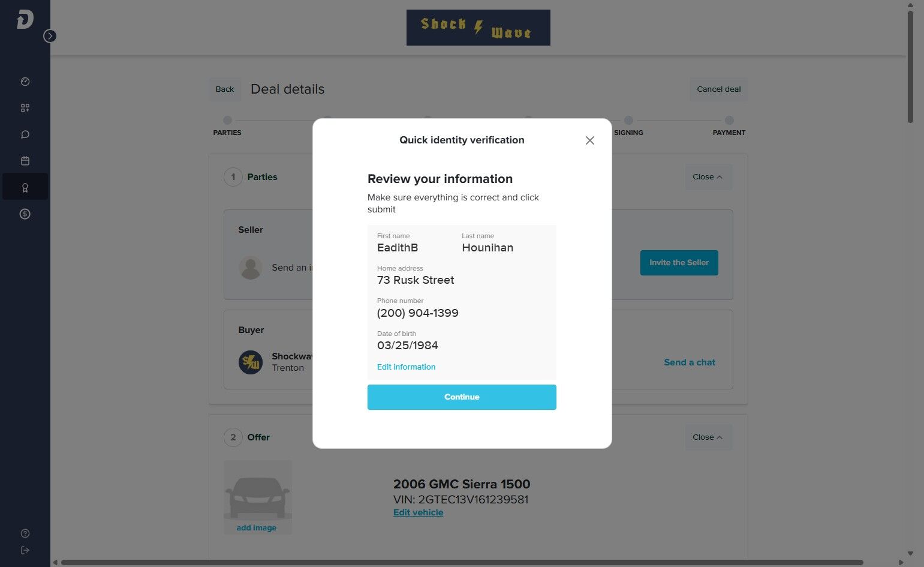Collapse the Parties section
This screenshot has width=924, height=567.
pos(708,177)
